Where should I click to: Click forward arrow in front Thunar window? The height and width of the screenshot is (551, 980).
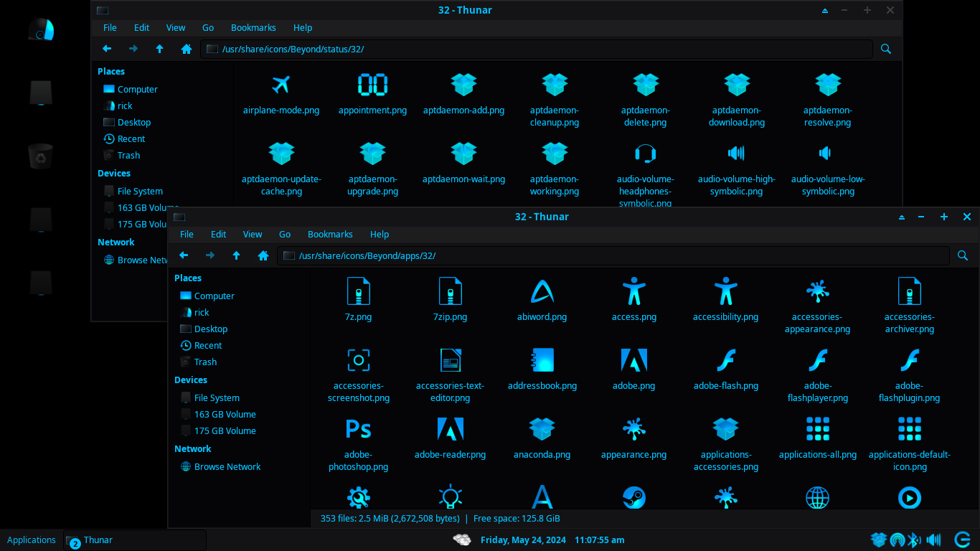coord(210,255)
